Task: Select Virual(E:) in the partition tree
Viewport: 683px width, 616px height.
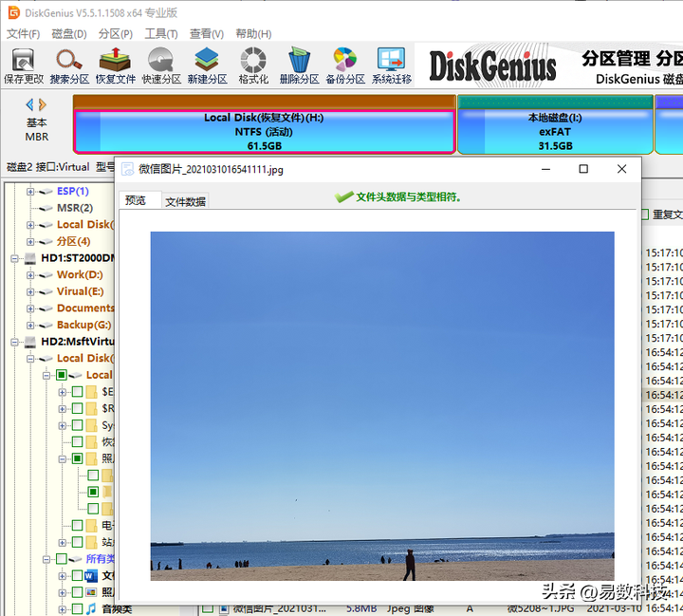Action: coord(80,291)
